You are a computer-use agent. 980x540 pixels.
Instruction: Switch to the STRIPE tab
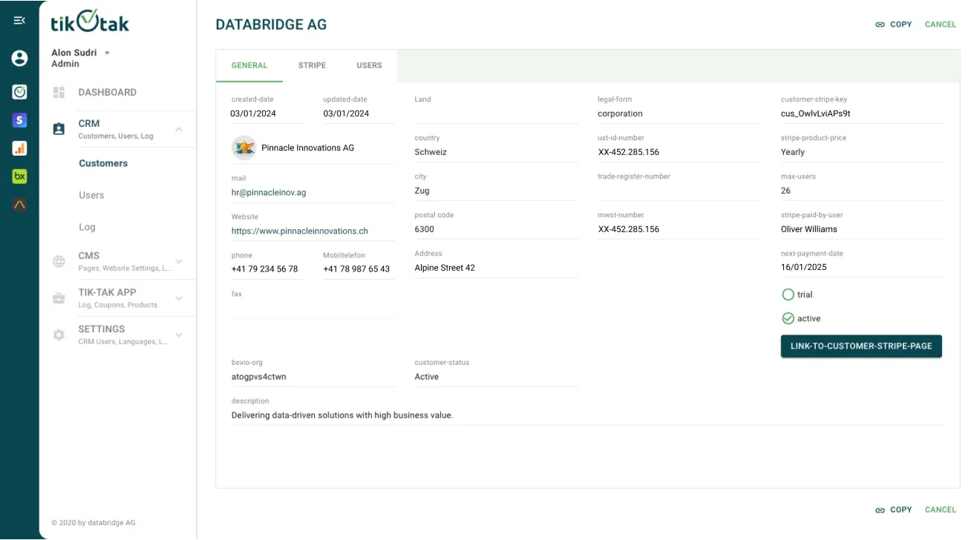coord(312,65)
